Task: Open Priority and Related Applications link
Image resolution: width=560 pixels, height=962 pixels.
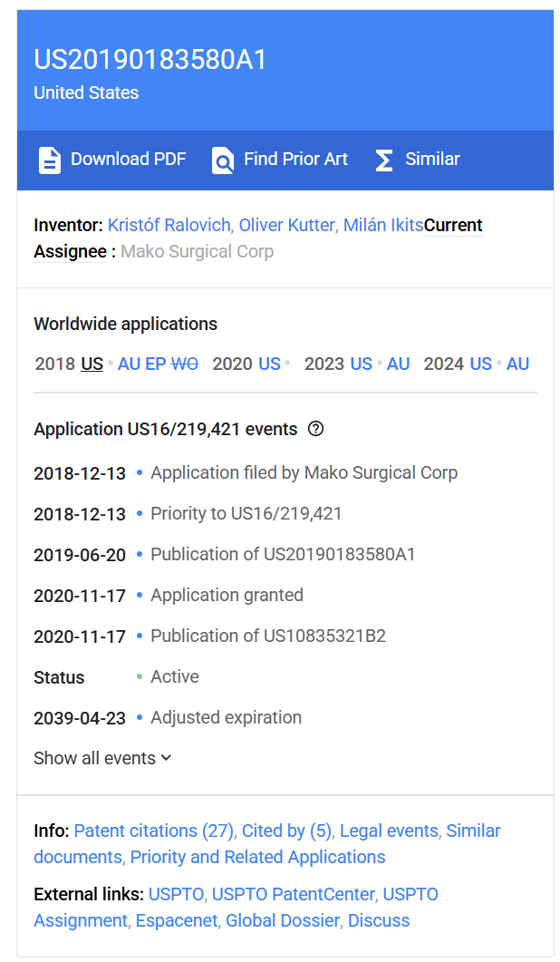Action: (x=257, y=857)
